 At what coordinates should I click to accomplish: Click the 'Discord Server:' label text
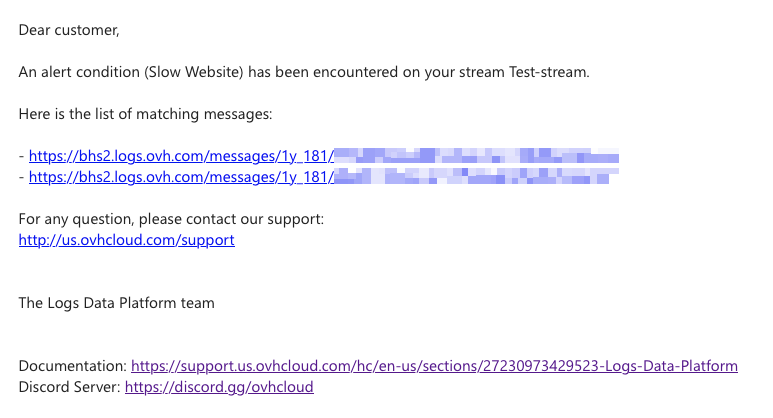tap(70, 387)
